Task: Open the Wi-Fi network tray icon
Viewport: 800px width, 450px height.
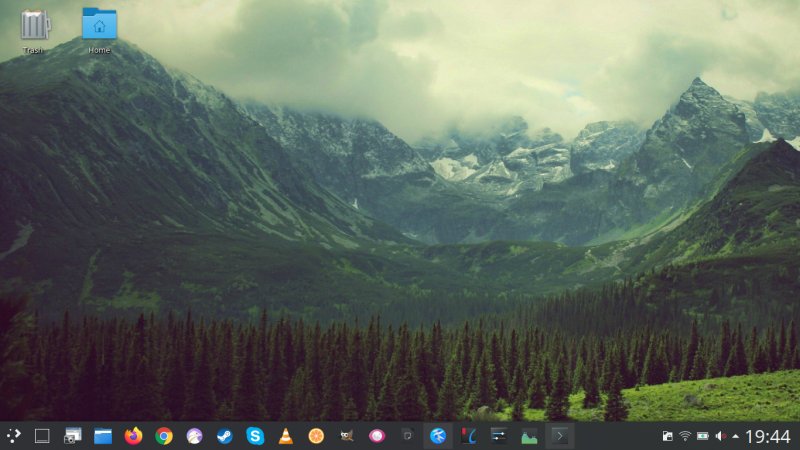Action: (x=685, y=436)
